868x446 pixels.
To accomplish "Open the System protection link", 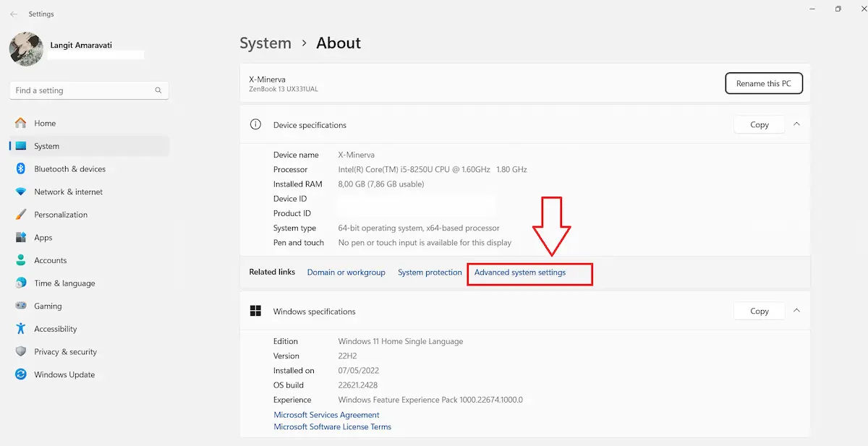I will coord(430,273).
